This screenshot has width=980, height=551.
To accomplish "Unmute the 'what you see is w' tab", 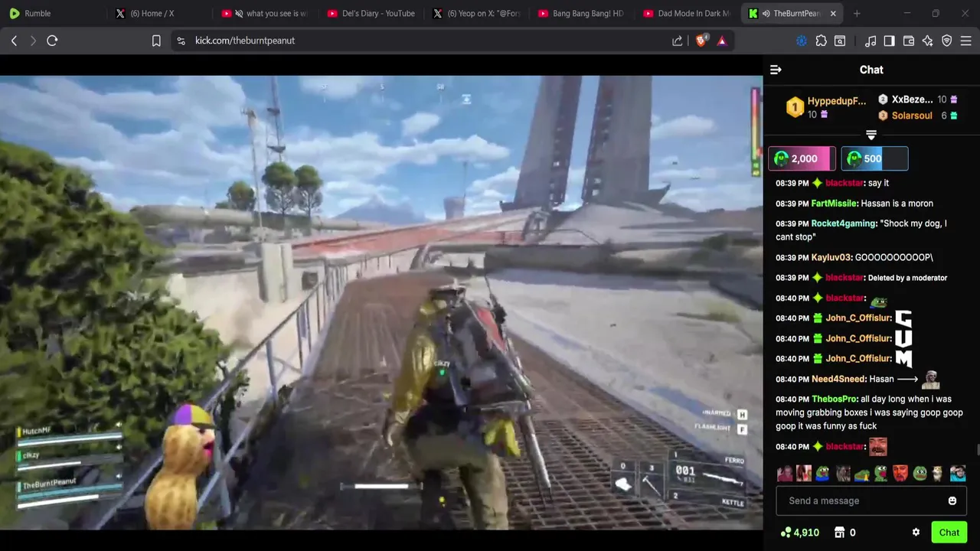I will pyautogui.click(x=239, y=14).
